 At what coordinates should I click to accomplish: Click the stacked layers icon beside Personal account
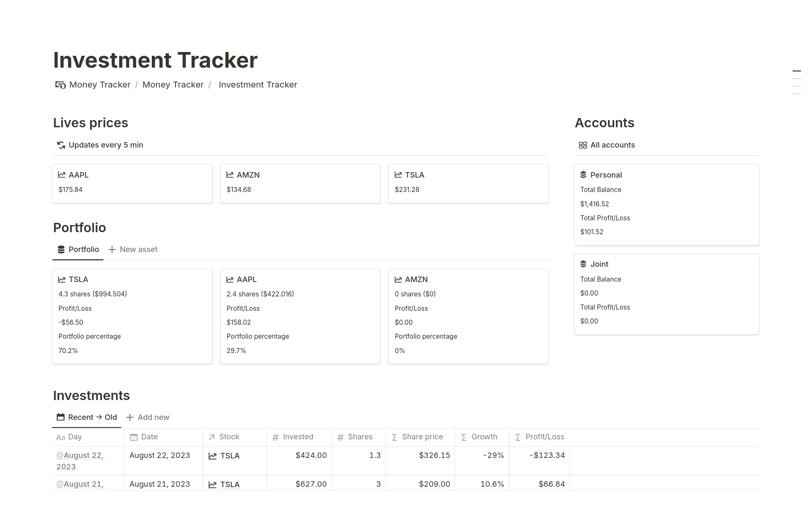[x=583, y=175]
